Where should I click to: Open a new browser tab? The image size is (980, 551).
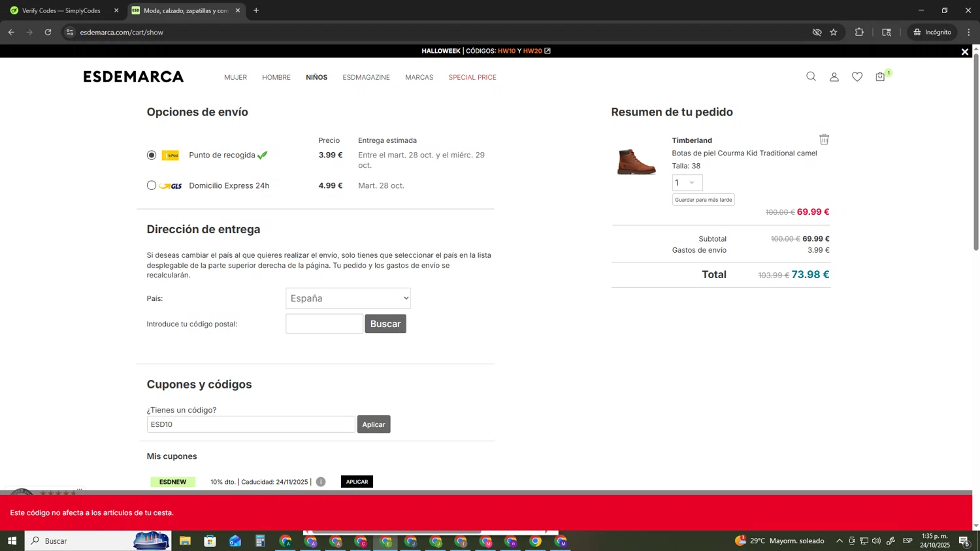pyautogui.click(x=256, y=10)
